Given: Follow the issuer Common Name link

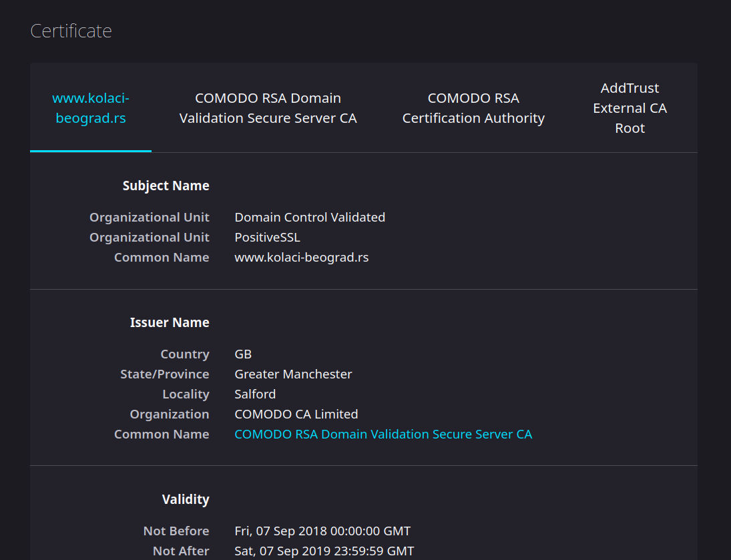Looking at the screenshot, I should point(383,434).
